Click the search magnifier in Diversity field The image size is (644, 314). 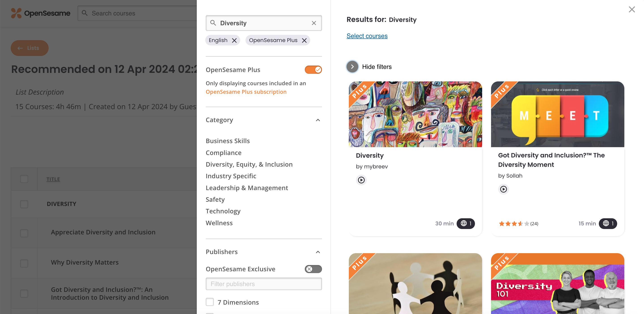(213, 23)
